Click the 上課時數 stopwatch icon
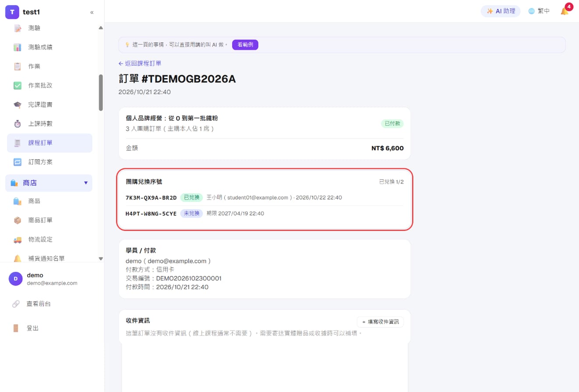Image resolution: width=579 pixels, height=392 pixels. pyautogui.click(x=18, y=124)
